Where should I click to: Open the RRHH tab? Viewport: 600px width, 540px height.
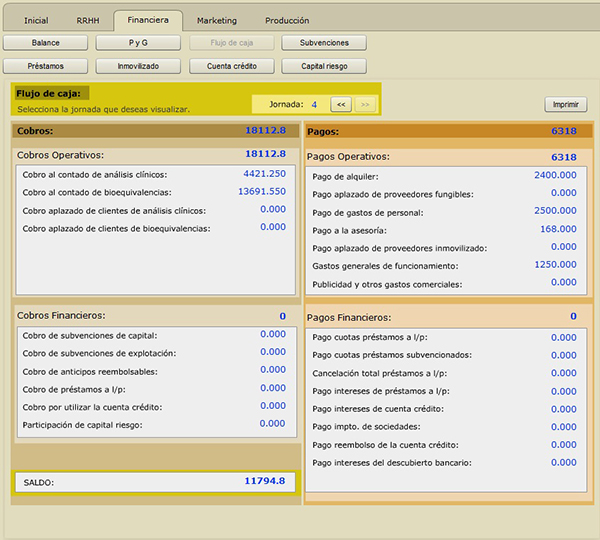[88, 21]
